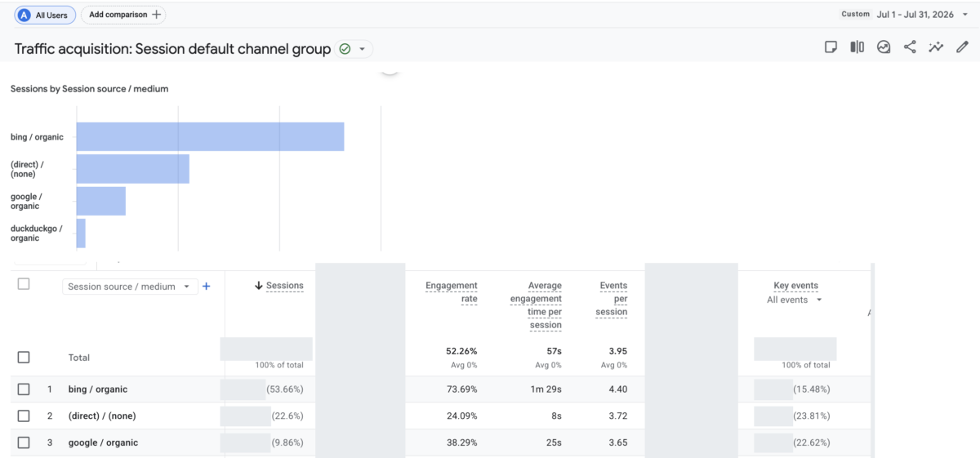The width and height of the screenshot is (980, 458).
Task: Click the 1m 29s engagement time cell
Action: point(546,389)
